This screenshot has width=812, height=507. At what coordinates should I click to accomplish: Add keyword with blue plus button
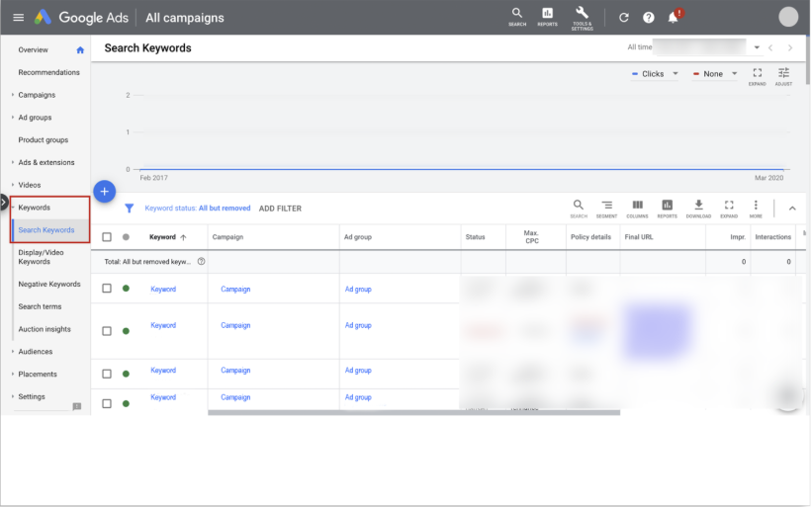(x=105, y=192)
